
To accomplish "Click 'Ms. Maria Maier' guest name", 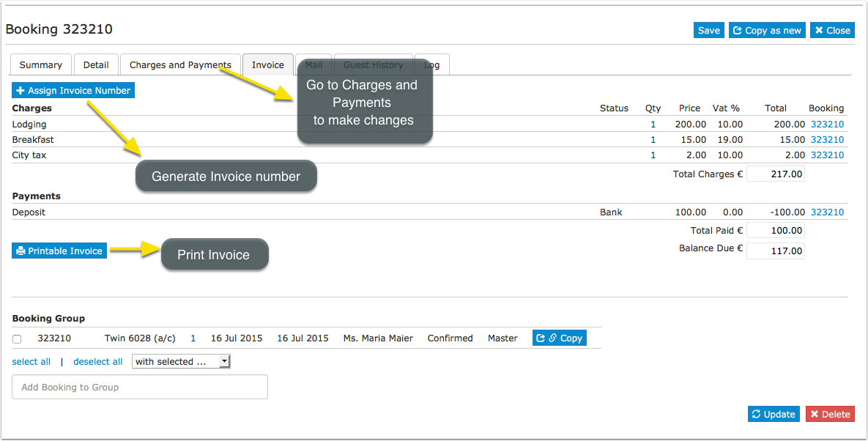I will 378,338.
